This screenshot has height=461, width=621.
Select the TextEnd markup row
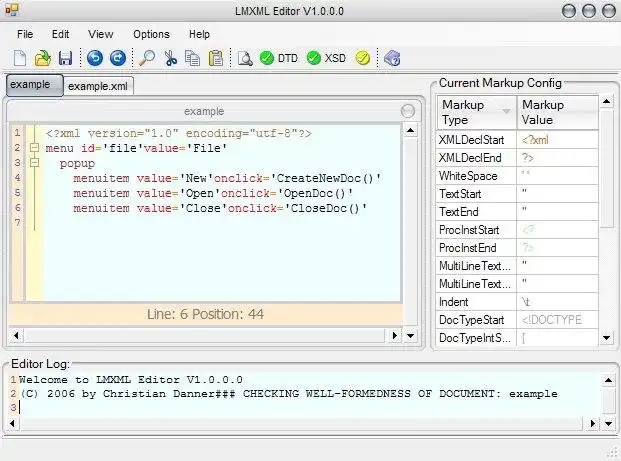point(517,212)
